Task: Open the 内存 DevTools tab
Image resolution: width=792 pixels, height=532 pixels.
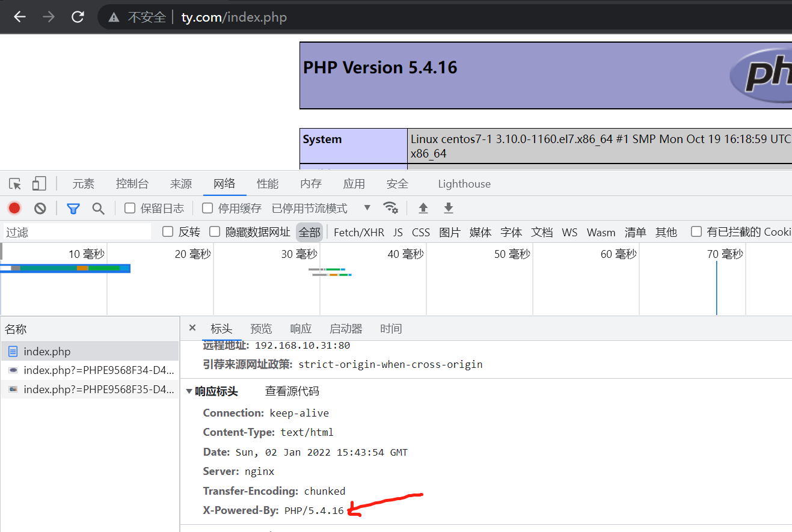Action: click(x=311, y=184)
